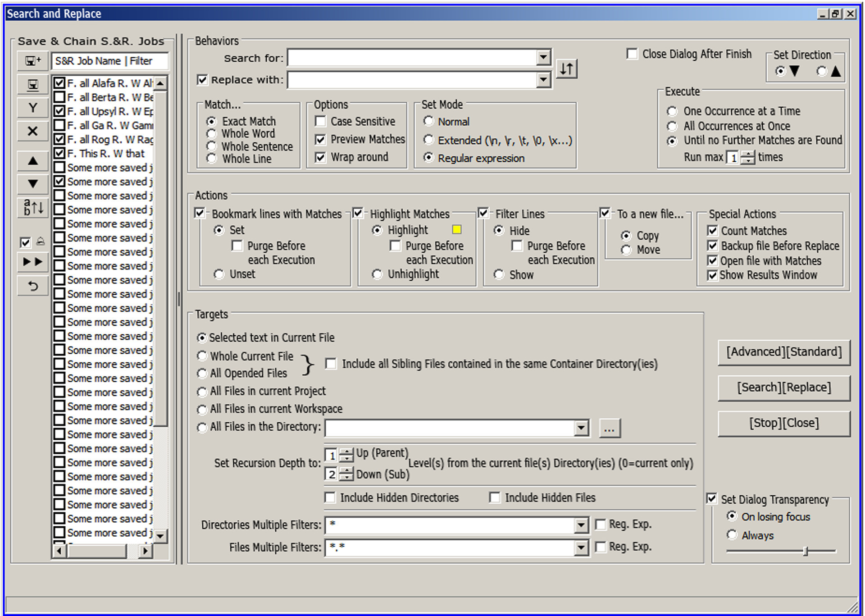Uncheck Count Matches
865x616 pixels.
pos(712,231)
